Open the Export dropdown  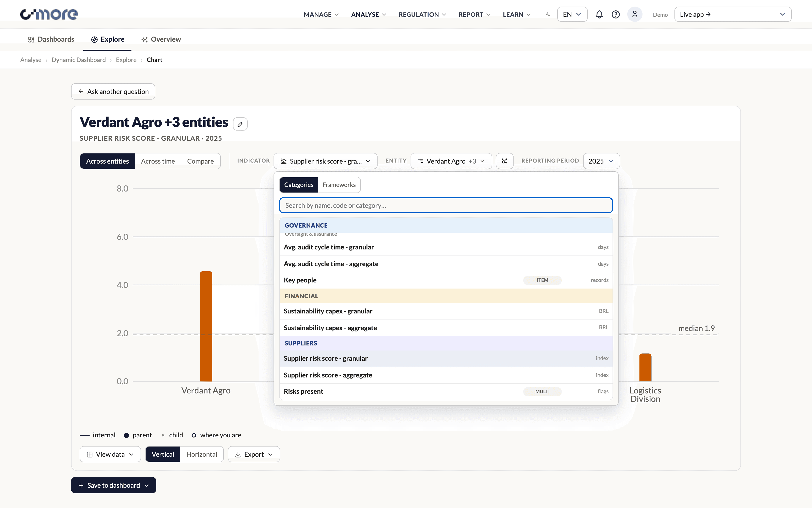point(254,454)
